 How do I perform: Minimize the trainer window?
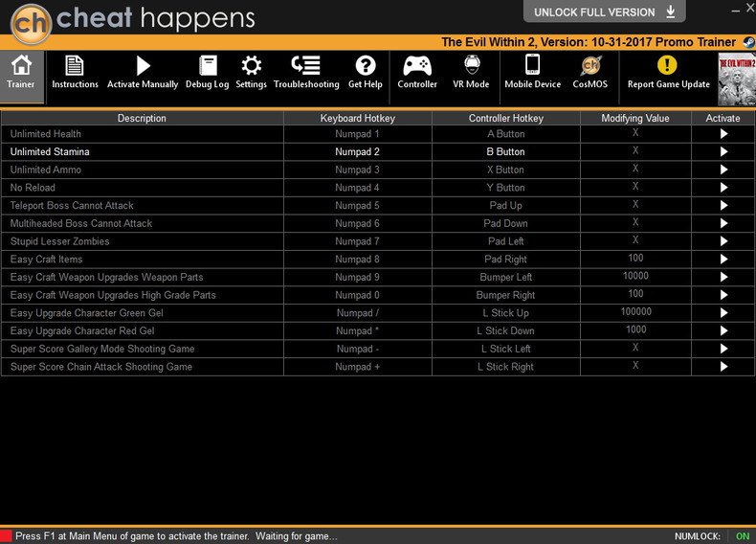(x=735, y=10)
